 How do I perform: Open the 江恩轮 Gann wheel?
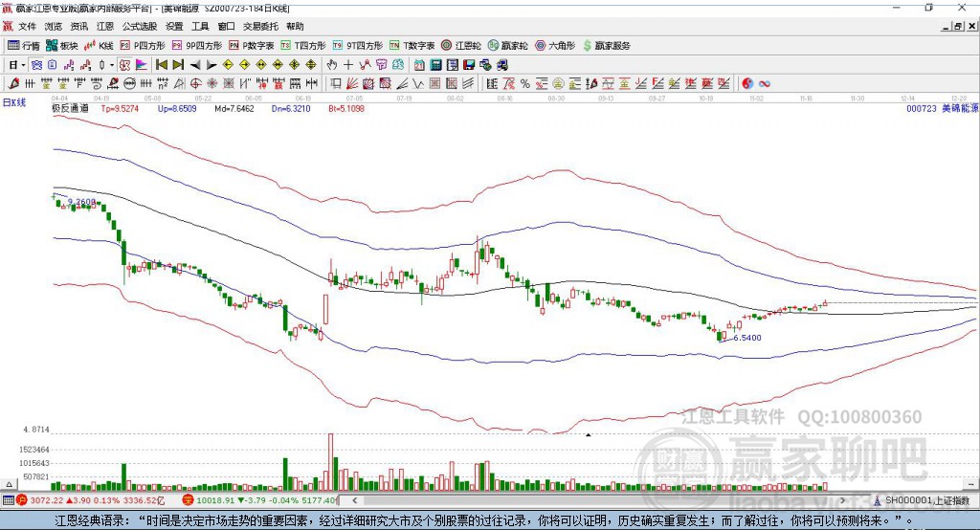point(461,46)
